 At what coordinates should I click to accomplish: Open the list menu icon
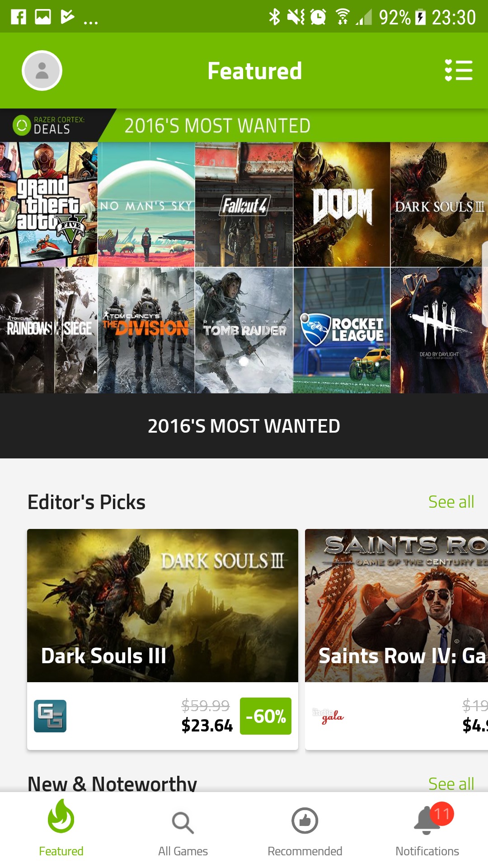(459, 71)
